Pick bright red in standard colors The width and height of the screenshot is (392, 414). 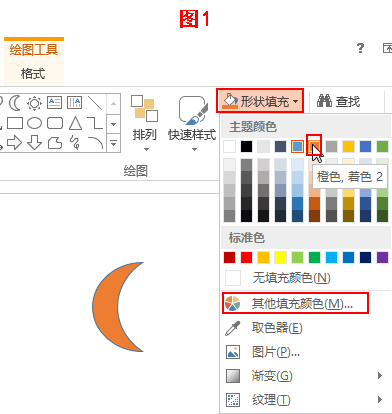tap(246, 257)
